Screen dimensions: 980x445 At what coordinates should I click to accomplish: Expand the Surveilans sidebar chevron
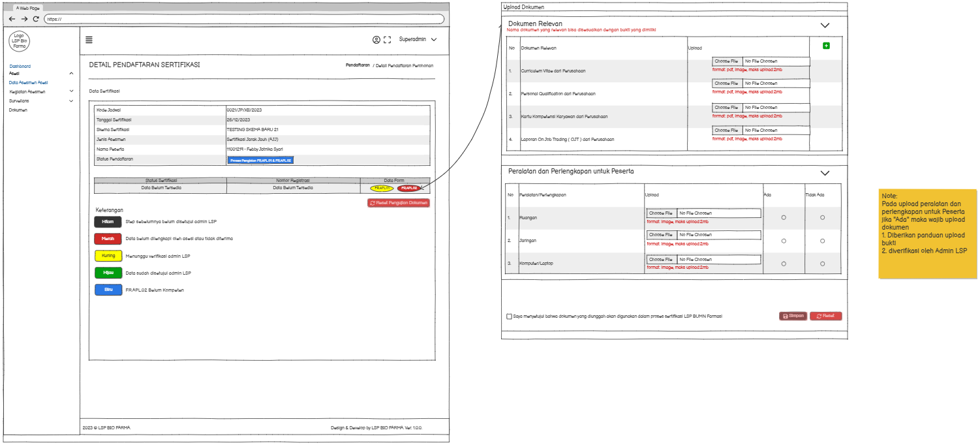point(71,100)
